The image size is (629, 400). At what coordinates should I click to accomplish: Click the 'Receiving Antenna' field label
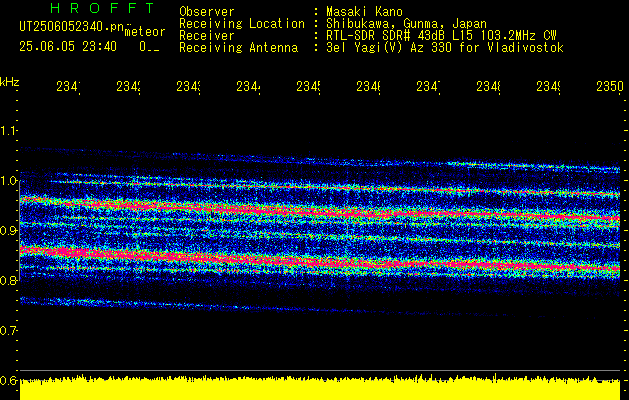tap(238, 48)
